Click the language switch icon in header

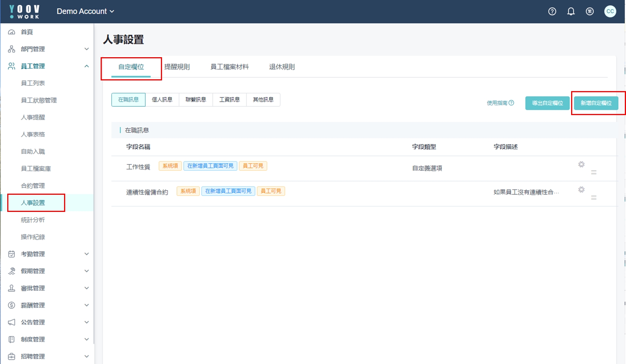589,11
